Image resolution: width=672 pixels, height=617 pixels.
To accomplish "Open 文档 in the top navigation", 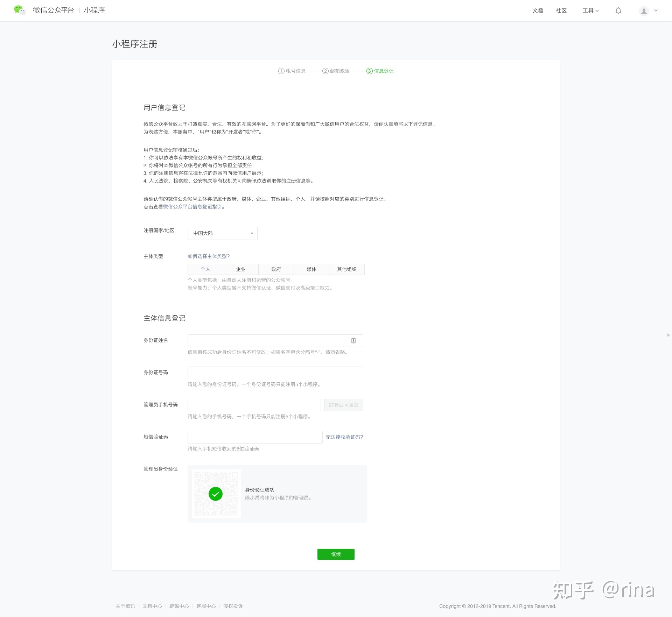I will 538,11.
